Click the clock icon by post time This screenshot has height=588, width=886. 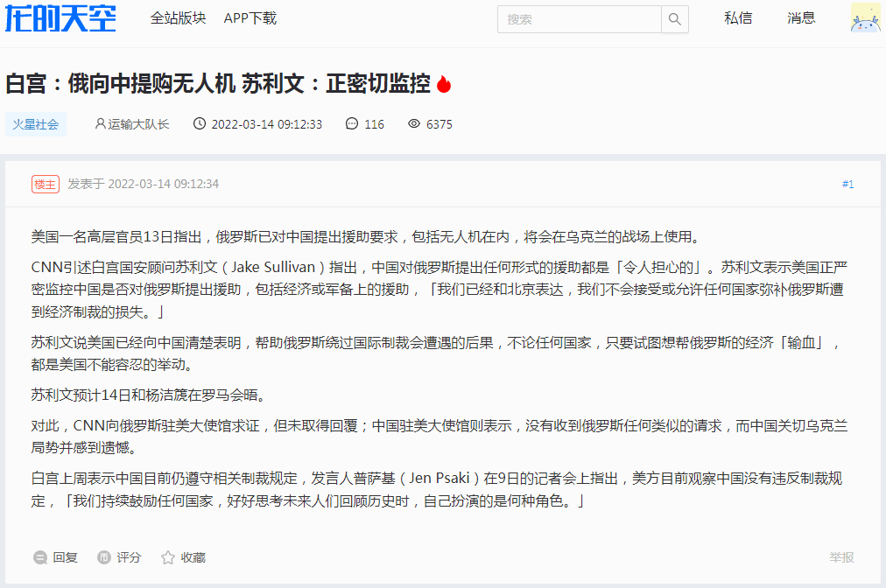200,123
